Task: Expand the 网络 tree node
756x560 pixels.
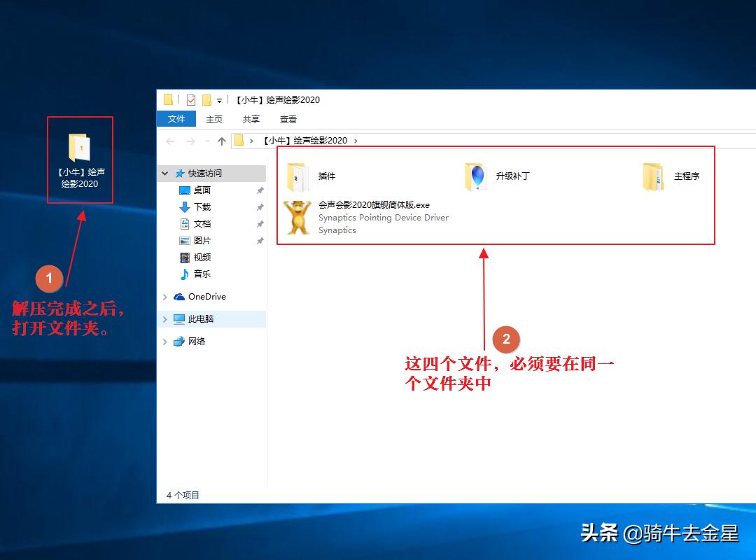Action: [x=167, y=341]
